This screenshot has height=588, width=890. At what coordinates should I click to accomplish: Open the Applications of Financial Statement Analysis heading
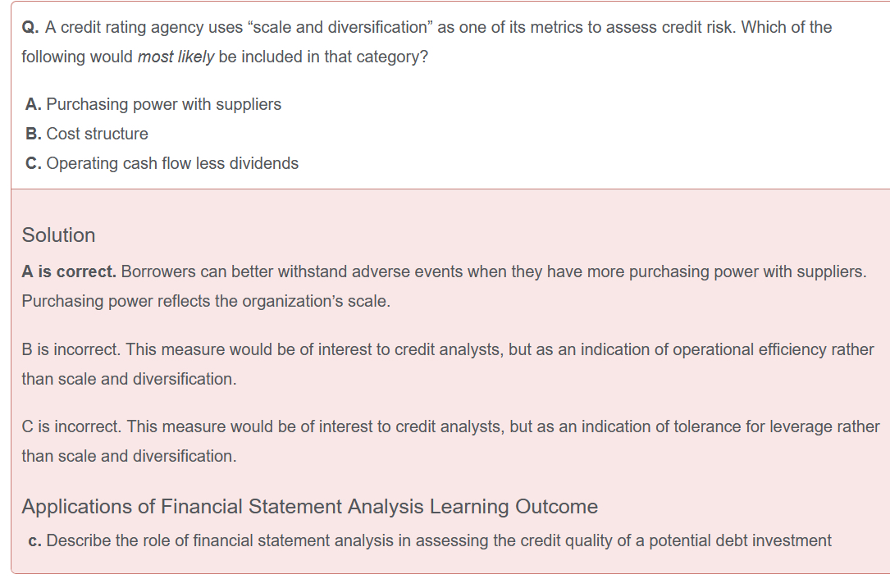pyautogui.click(x=309, y=507)
